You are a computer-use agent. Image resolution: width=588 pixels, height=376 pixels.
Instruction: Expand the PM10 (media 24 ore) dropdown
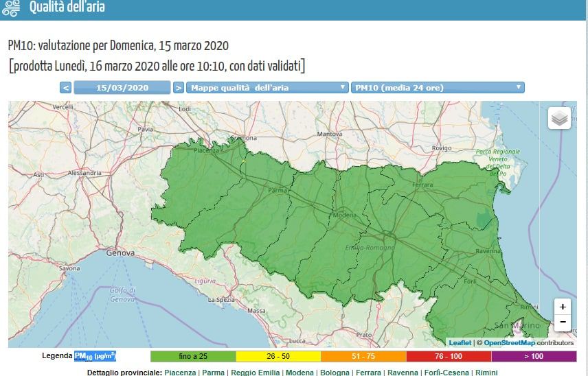coord(438,88)
